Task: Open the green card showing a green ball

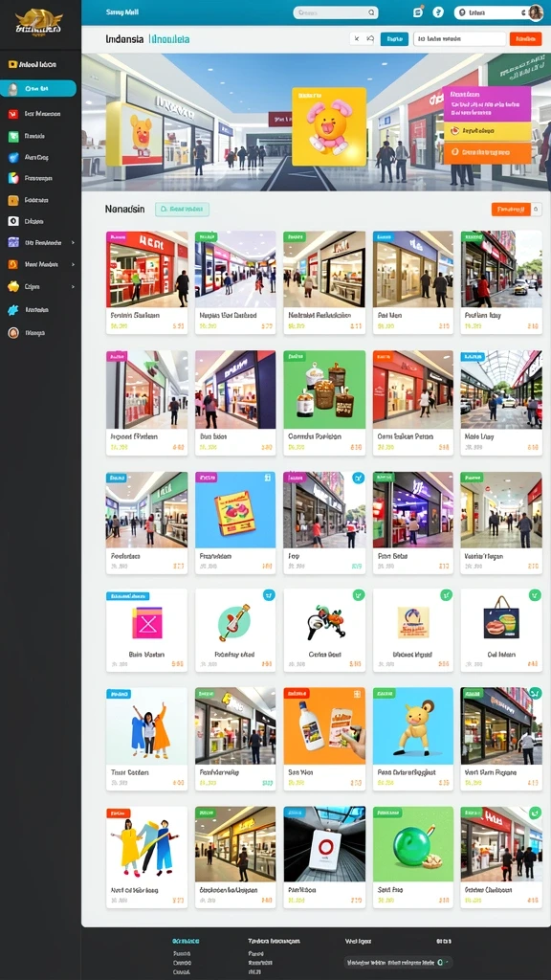Action: pyautogui.click(x=413, y=857)
